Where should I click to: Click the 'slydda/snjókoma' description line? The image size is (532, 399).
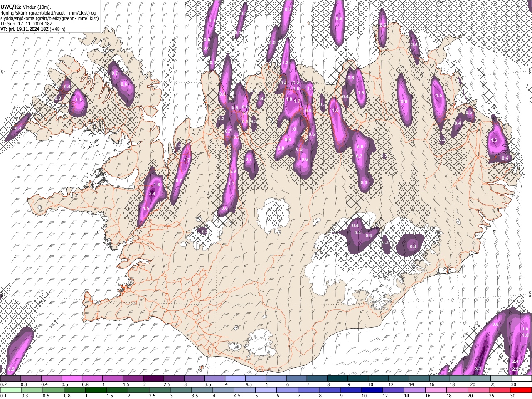[x=49, y=18]
